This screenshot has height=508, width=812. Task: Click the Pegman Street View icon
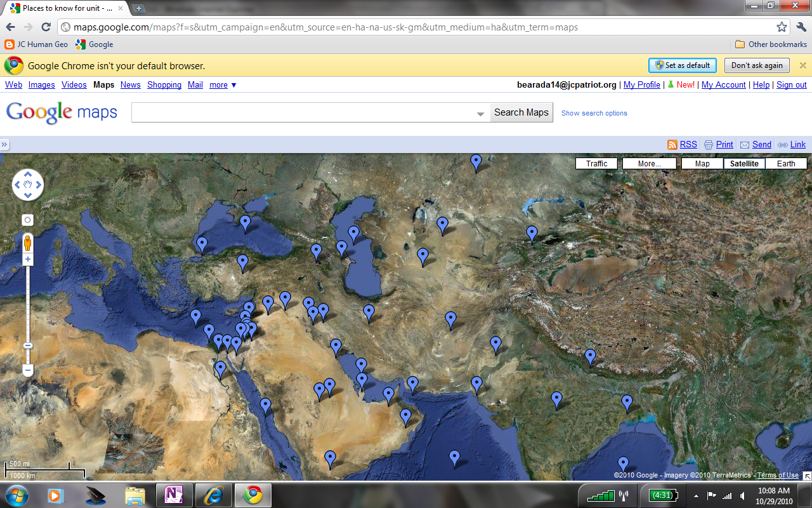[x=28, y=243]
